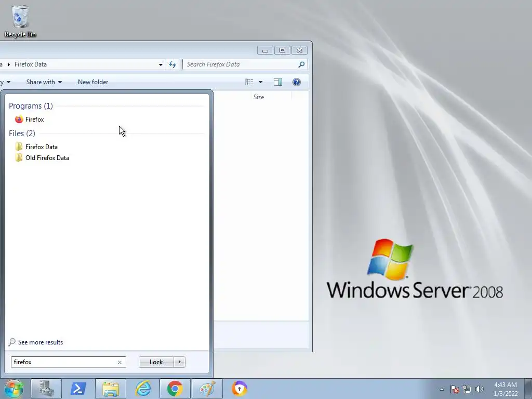Screen dimensions: 532x399
Task: Expand the shutdown options arrow beside Lock
Action: [179, 362]
